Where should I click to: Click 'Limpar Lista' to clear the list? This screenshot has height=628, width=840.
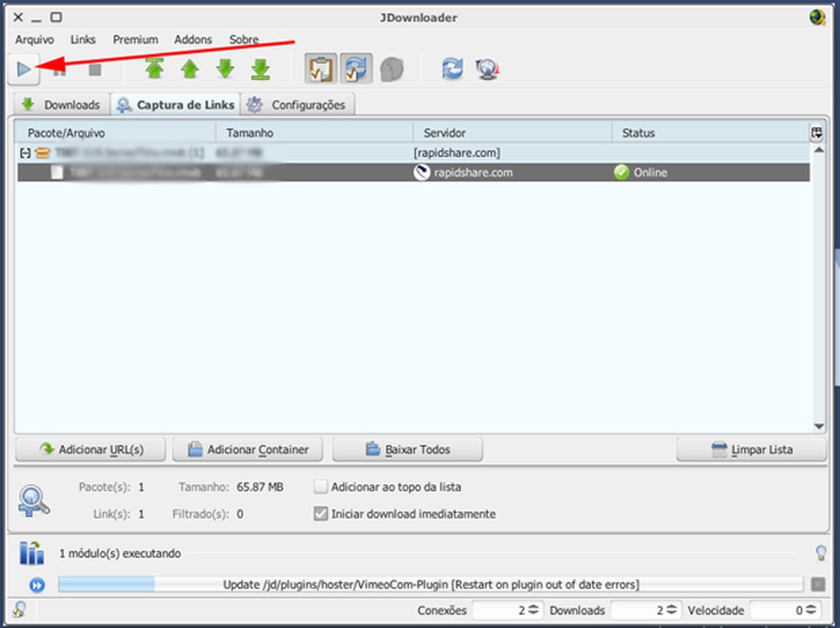click(x=750, y=449)
